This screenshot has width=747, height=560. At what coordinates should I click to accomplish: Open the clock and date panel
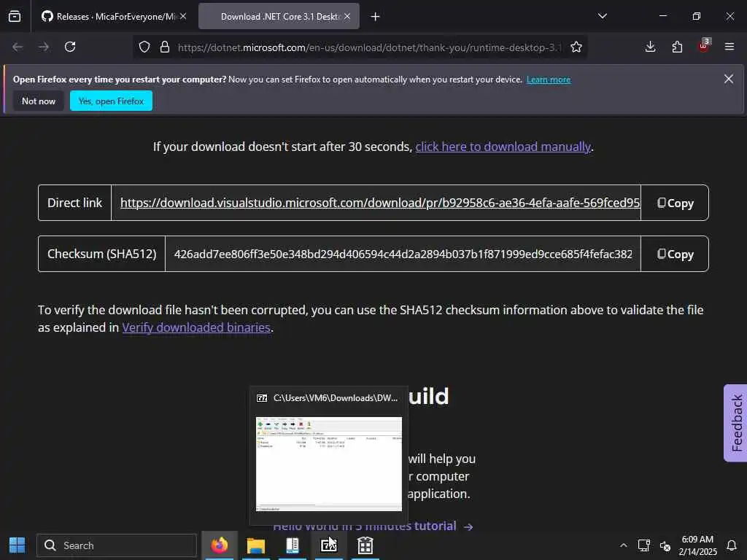coord(697,545)
